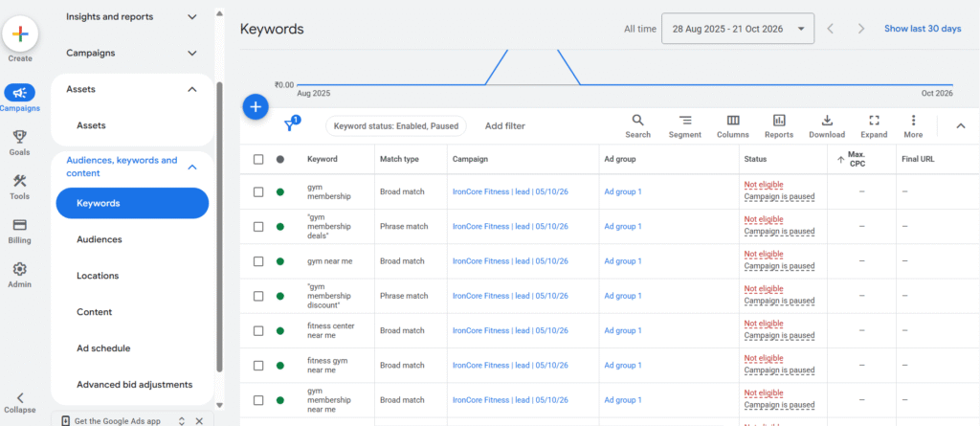Click Not eligible status for gym membership row
The height and width of the screenshot is (426, 980).
click(763, 185)
